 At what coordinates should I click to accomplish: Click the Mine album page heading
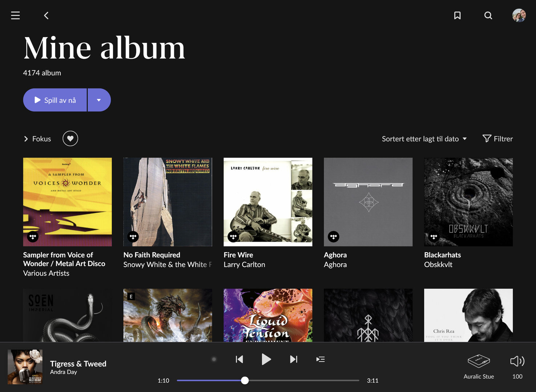[104, 48]
